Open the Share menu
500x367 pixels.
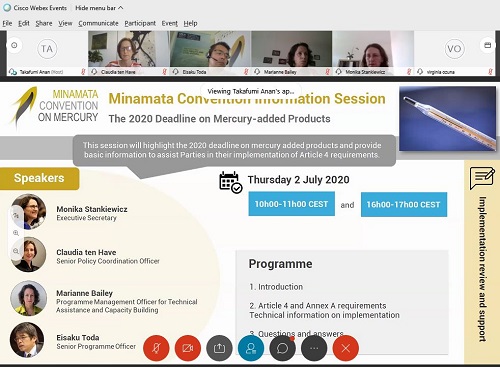pos(44,23)
